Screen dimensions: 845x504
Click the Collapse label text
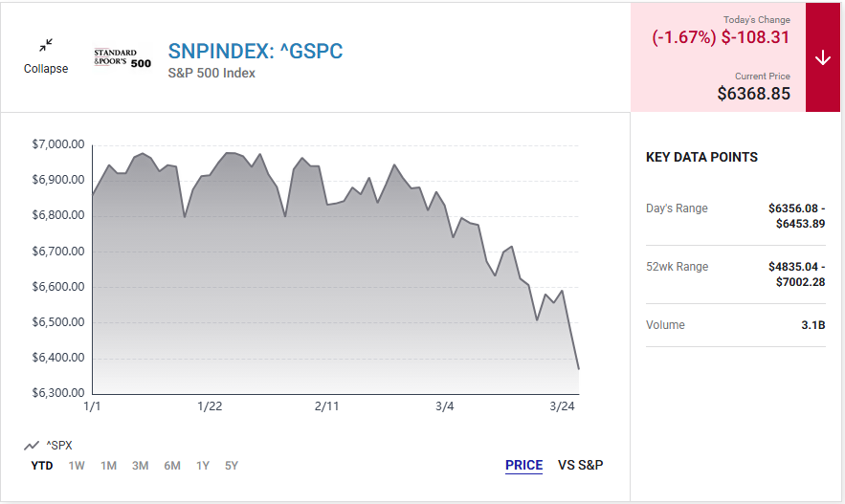point(46,69)
